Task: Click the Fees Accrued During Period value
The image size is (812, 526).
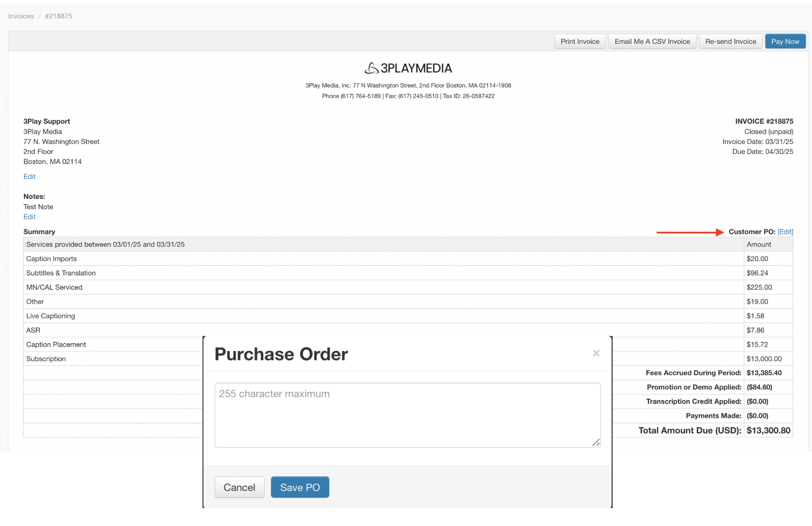Action: (x=764, y=373)
